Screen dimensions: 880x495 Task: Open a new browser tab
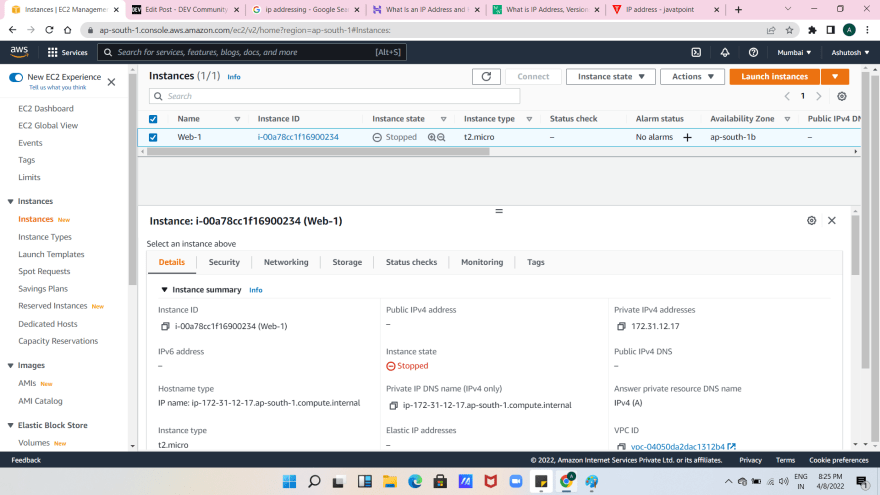pos(738,10)
